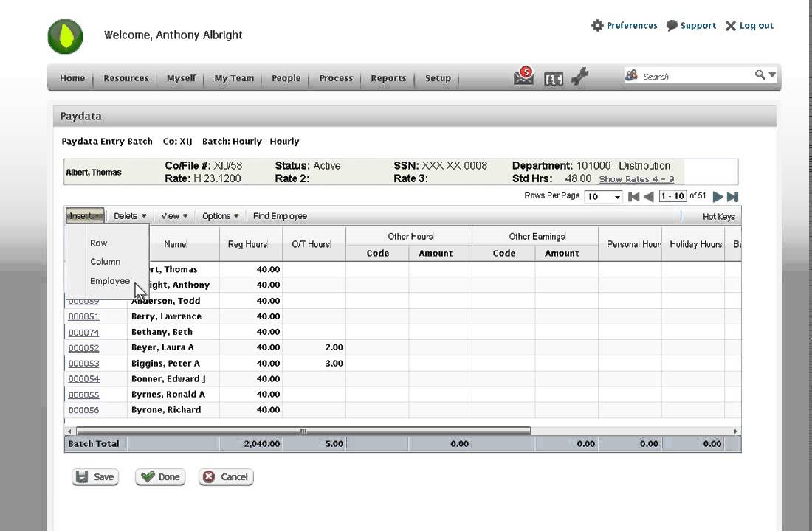Open the Resources navigation tab
812x531 pixels.
(125, 78)
